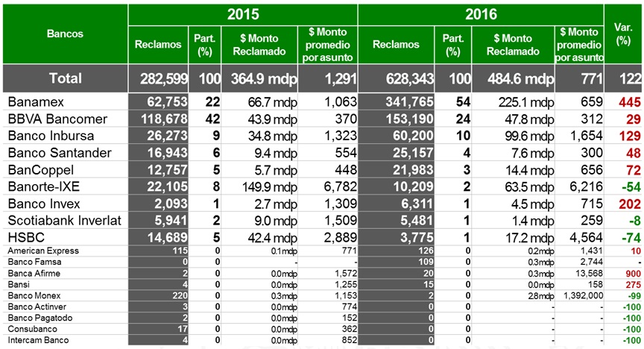Click Banco Invex variation value 202
Screen dimensions: 644x349
[x=630, y=204]
